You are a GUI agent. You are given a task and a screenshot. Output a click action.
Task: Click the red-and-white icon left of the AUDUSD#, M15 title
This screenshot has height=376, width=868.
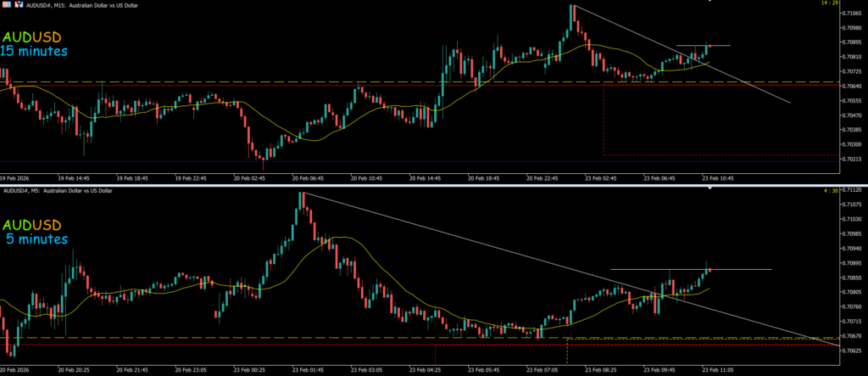20,4
